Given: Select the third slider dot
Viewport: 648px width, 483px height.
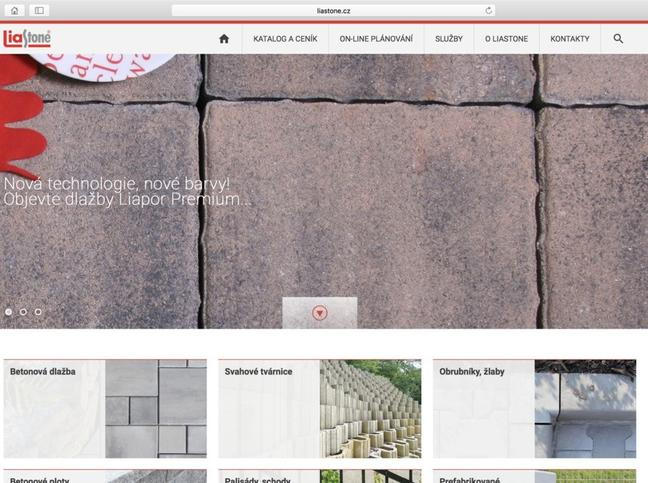Looking at the screenshot, I should pyautogui.click(x=38, y=312).
